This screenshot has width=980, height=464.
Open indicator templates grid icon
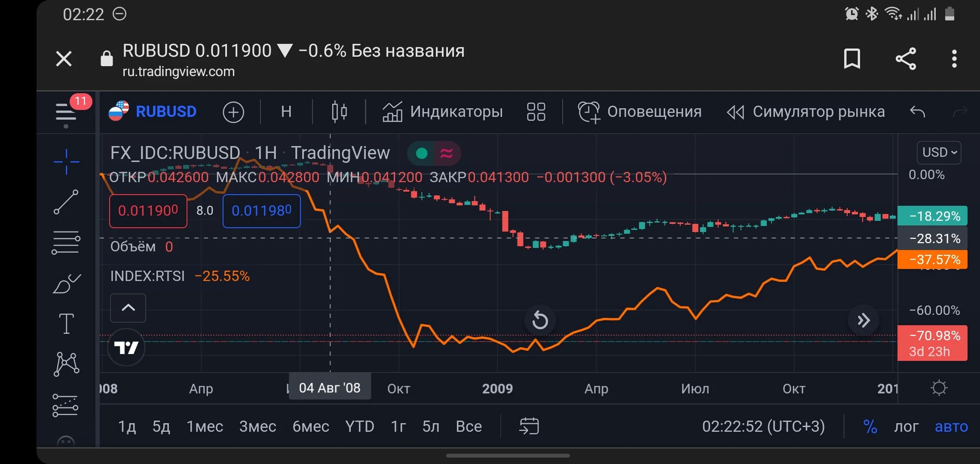536,112
